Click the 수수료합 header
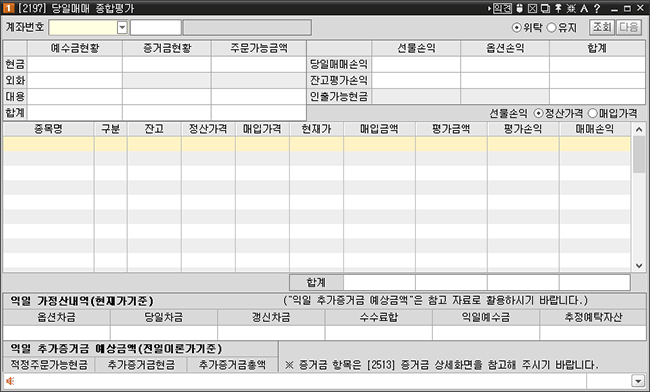650x392 pixels. [378, 317]
